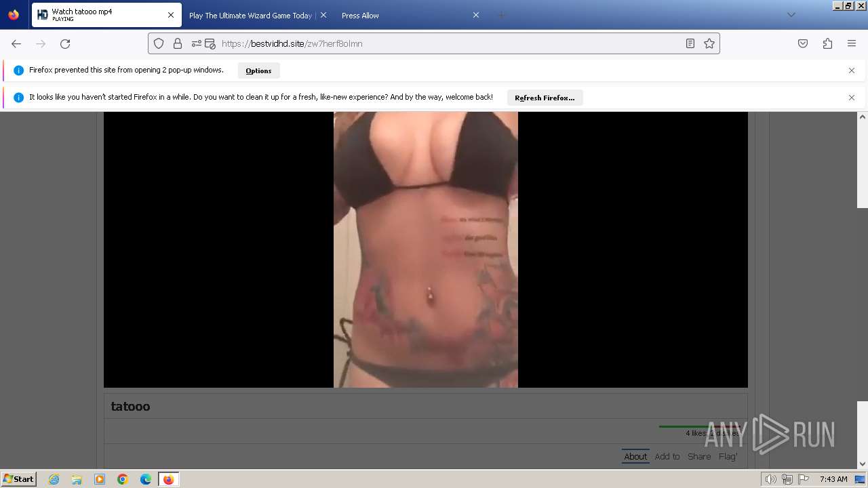This screenshot has height=488, width=868.
Task: Open the volume speaker tray icon
Action: [x=770, y=479]
